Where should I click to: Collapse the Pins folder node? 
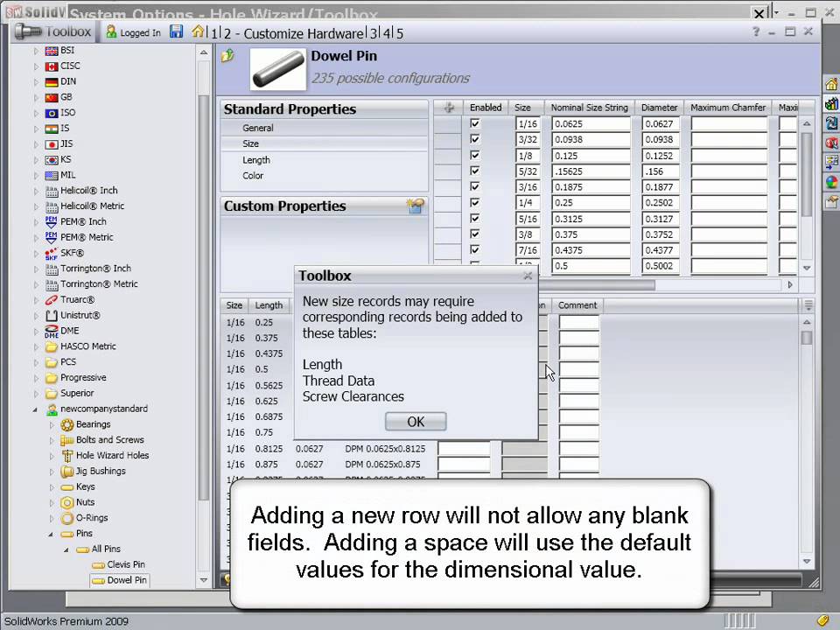[52, 534]
